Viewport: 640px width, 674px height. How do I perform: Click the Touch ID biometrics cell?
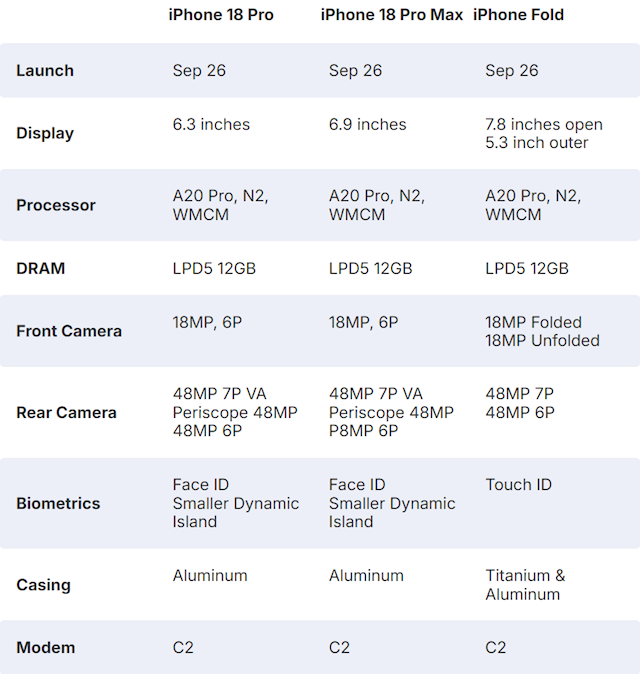(x=518, y=485)
